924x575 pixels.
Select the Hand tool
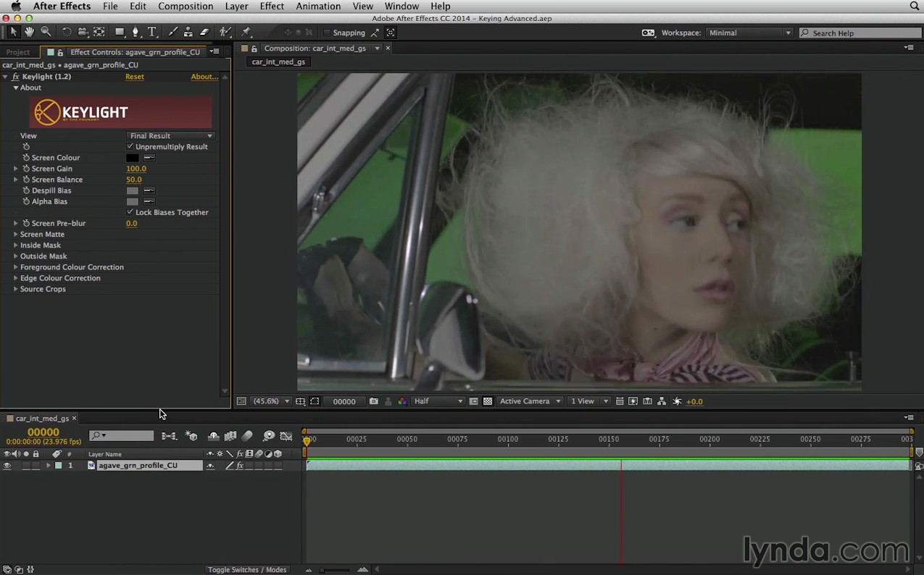(29, 32)
